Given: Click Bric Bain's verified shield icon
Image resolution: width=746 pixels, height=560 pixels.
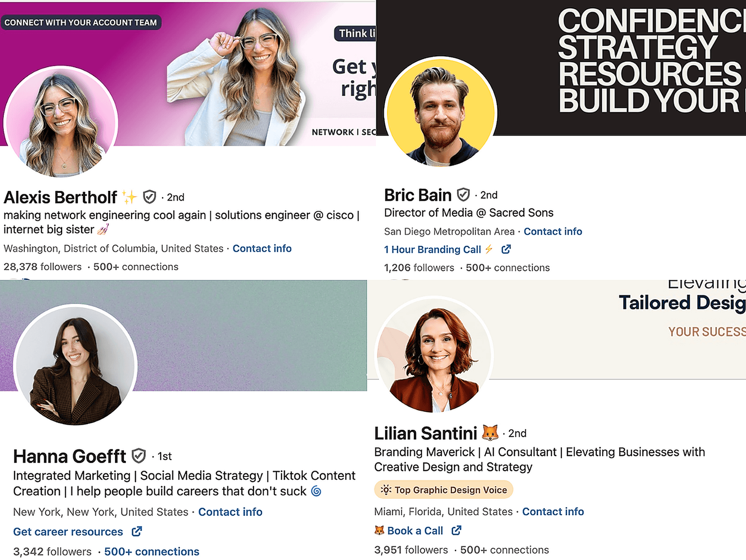Looking at the screenshot, I should pos(464,195).
